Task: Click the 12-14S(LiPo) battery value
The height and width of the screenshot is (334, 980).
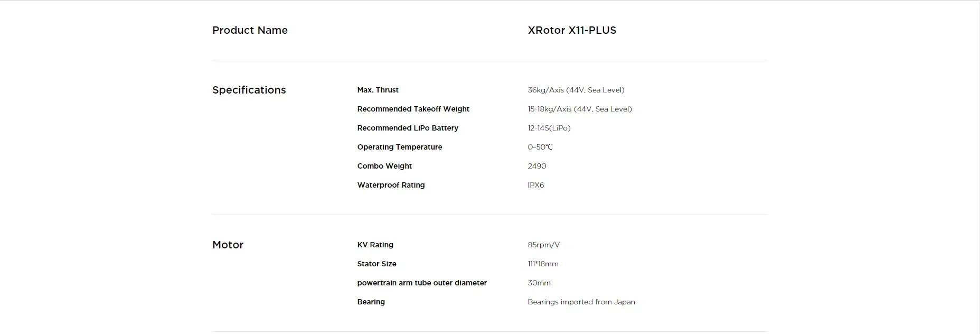Action: pyautogui.click(x=549, y=128)
